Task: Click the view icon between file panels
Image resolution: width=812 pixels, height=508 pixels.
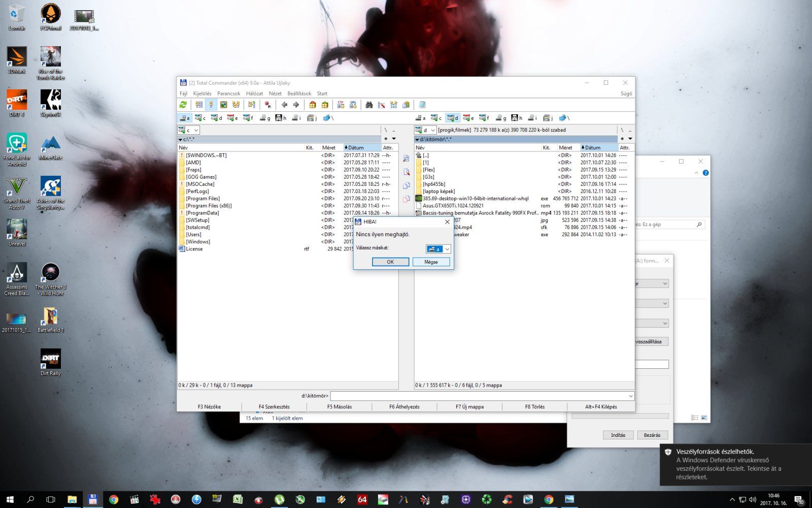Action: point(406,159)
